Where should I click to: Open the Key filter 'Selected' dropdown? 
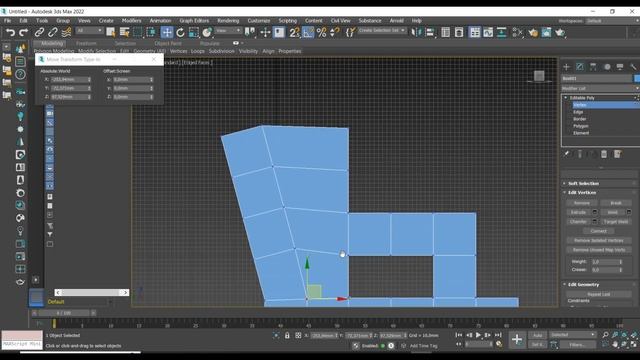(x=572, y=335)
